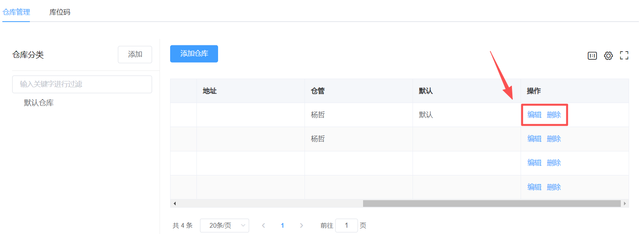Switch to the 仓库管理 tab

[17, 12]
